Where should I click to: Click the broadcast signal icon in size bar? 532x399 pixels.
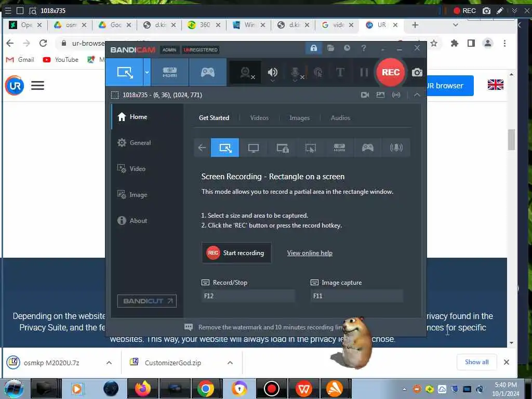396,95
